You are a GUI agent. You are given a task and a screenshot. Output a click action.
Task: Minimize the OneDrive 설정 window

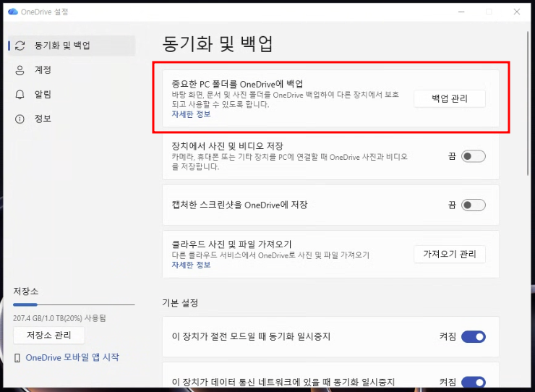(461, 12)
